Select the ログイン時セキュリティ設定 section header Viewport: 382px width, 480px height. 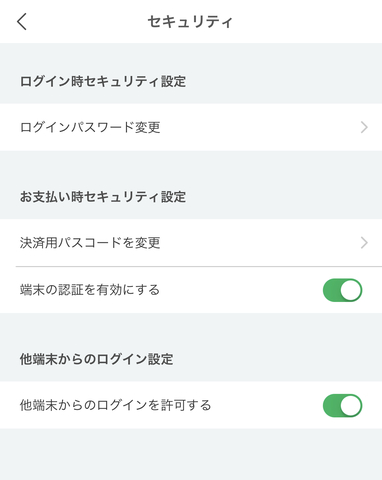(x=103, y=81)
